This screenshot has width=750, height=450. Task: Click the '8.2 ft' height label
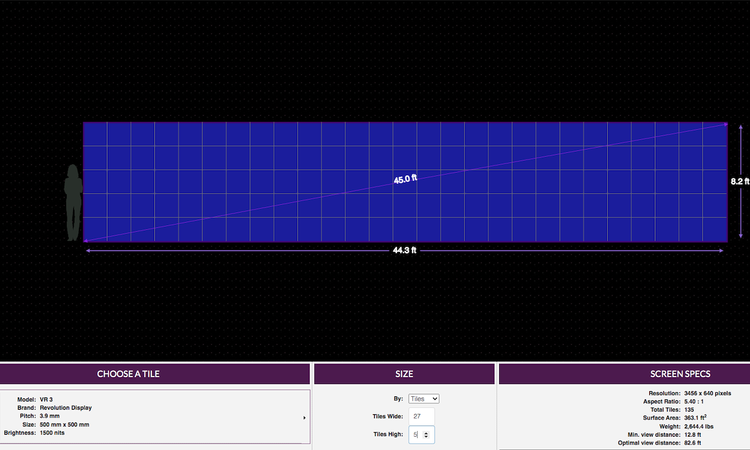pyautogui.click(x=739, y=181)
